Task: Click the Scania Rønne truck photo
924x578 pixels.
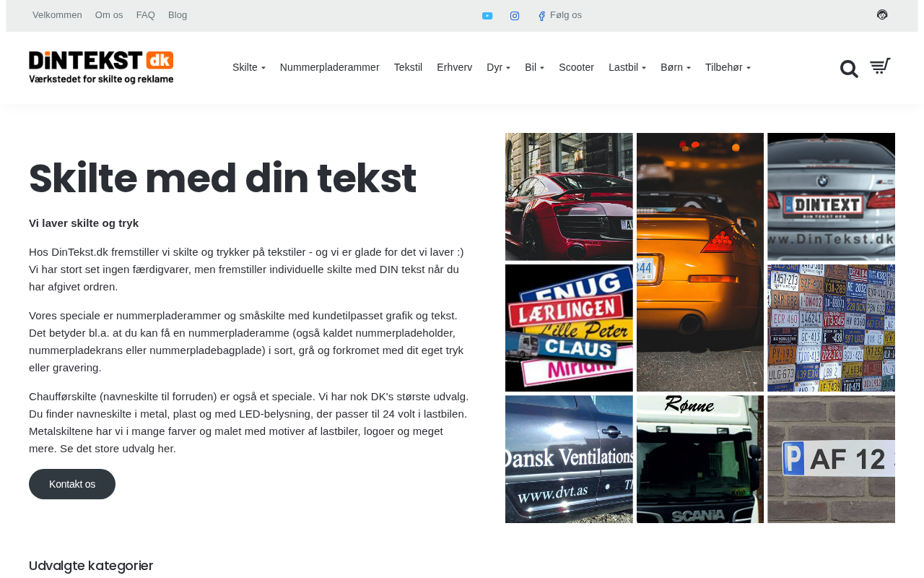Action: coord(699,459)
